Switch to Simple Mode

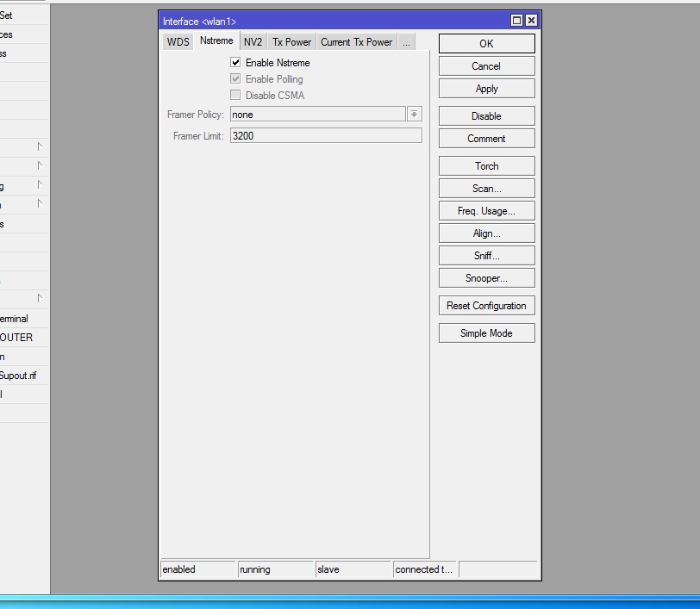(486, 333)
